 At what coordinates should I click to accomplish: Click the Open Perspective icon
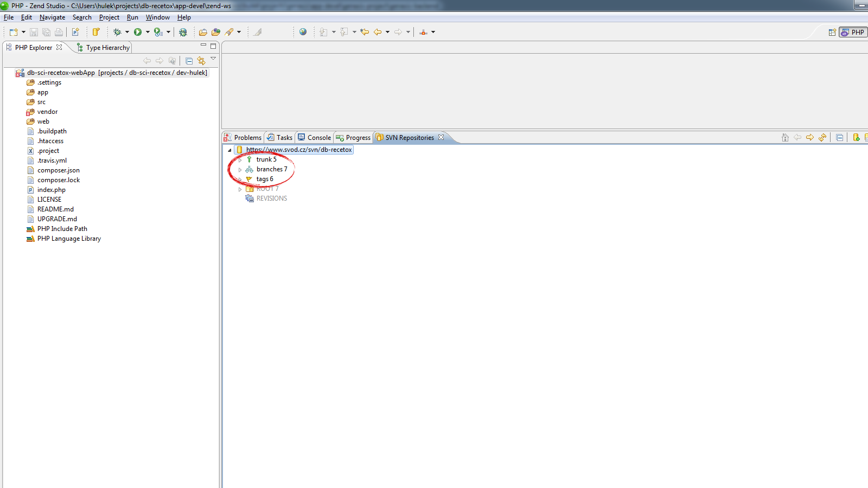point(832,32)
